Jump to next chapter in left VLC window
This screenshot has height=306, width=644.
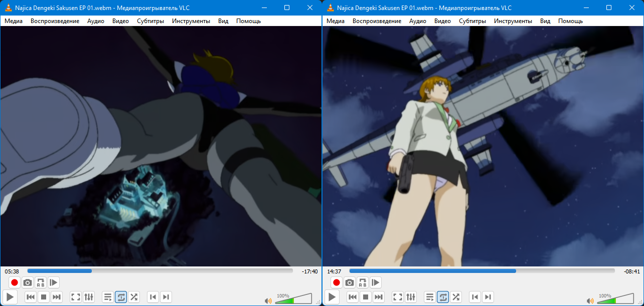click(166, 297)
